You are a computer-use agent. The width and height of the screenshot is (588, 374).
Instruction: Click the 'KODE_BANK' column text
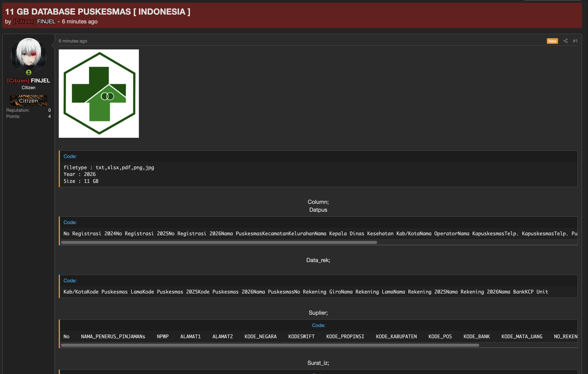coord(477,336)
